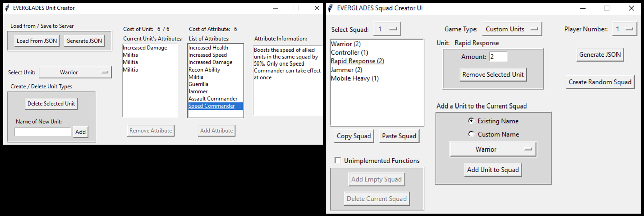Image resolution: width=644 pixels, height=216 pixels.
Task: Click Create Random Squad button
Action: coord(600,82)
